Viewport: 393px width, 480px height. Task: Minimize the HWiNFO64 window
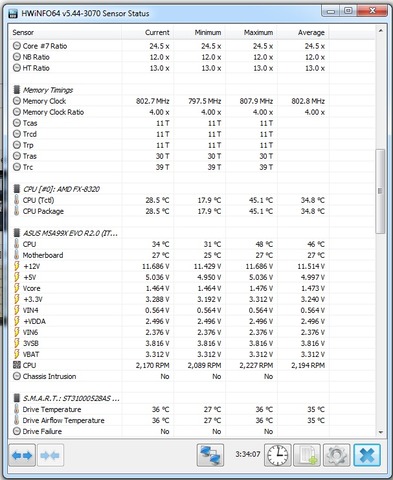tap(331, 11)
